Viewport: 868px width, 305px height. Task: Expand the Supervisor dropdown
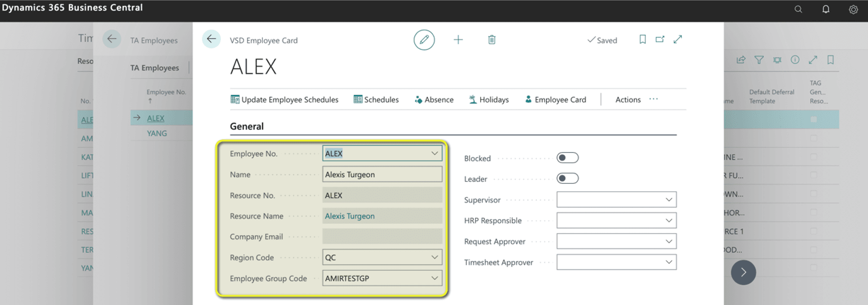(669, 200)
